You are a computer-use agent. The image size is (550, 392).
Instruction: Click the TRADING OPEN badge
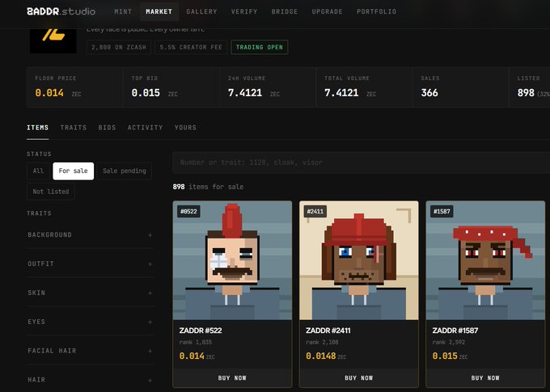259,48
